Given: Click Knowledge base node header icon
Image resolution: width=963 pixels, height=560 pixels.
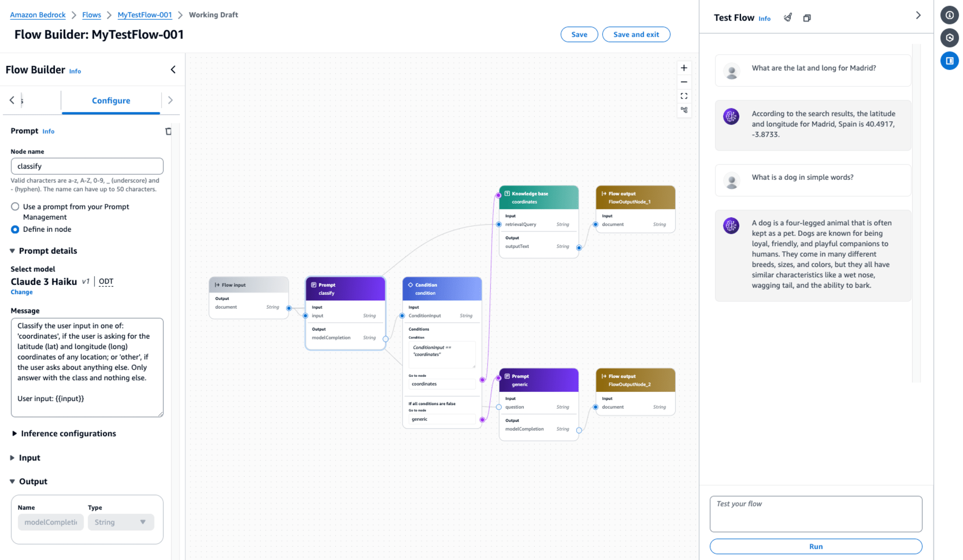Looking at the screenshot, I should [x=507, y=194].
